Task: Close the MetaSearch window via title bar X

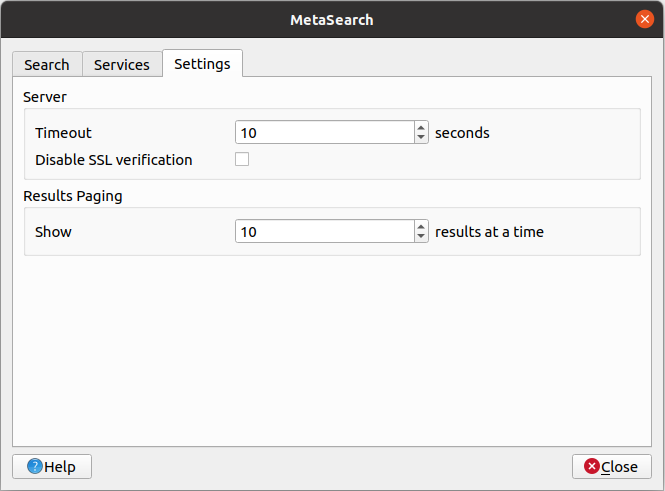Action: 645,19
